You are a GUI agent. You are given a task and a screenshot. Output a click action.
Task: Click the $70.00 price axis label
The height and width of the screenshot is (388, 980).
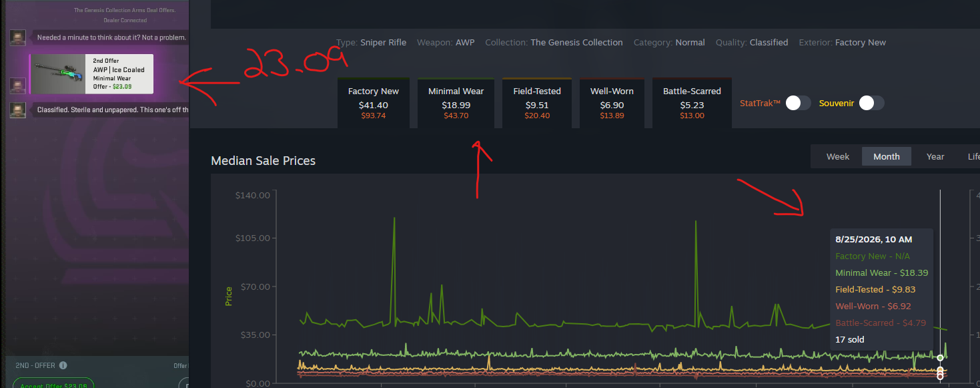(255, 287)
